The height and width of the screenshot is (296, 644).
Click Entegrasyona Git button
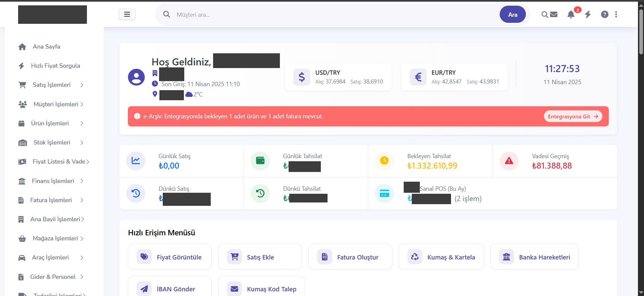pyautogui.click(x=573, y=116)
